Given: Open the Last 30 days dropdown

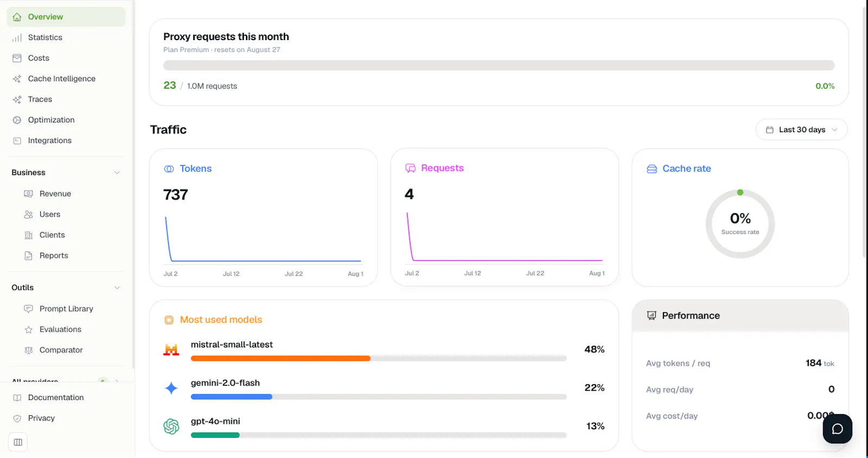Looking at the screenshot, I should 801,130.
